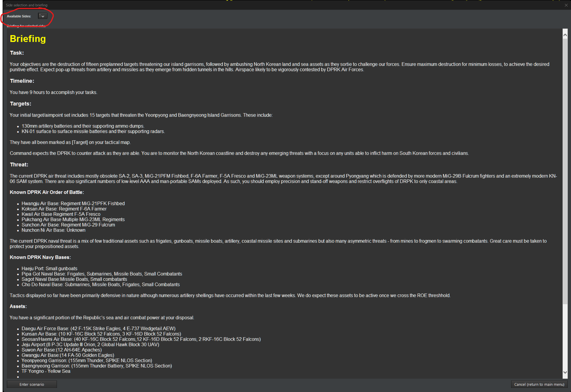Screen dimensions: 571x392
Task: Click the Known DPRK Air Order of Battle heading
Action: [x=47, y=192]
